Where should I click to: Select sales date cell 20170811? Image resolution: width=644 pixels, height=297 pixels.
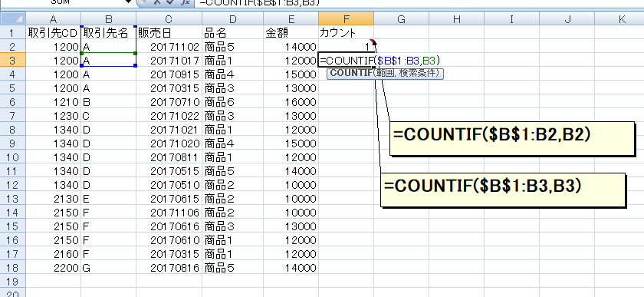point(169,157)
